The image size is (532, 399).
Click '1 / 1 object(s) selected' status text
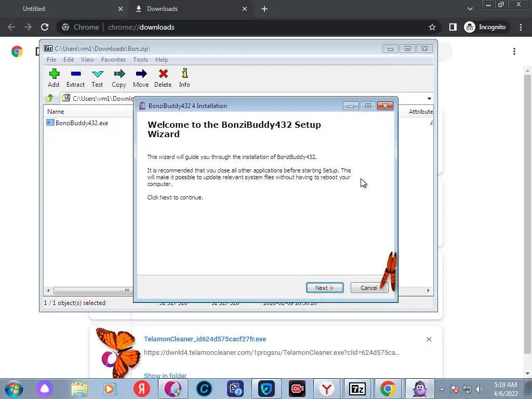tap(75, 303)
